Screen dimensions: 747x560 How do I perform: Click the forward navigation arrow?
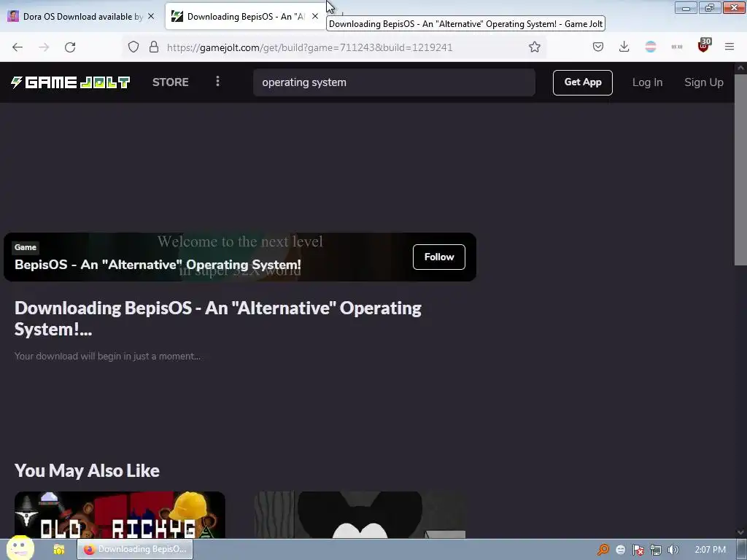[x=44, y=47]
